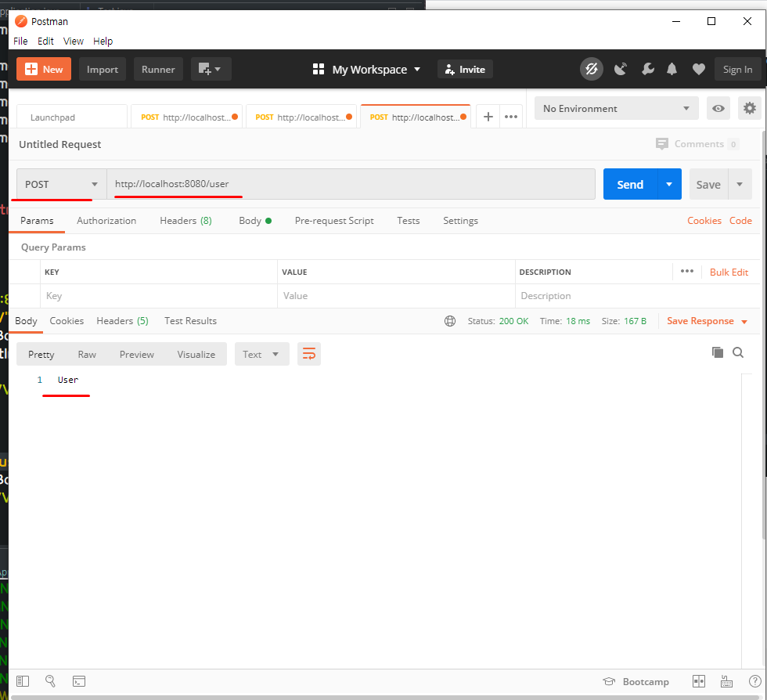Click the Code link

pos(740,221)
